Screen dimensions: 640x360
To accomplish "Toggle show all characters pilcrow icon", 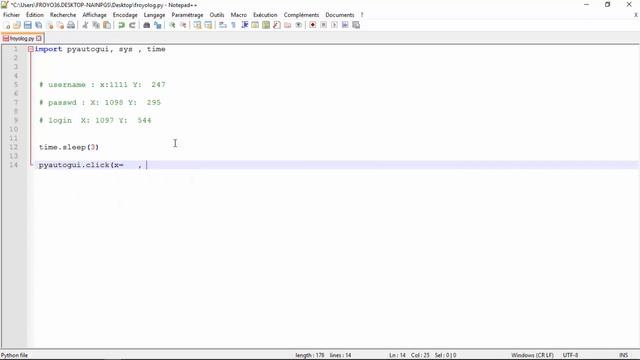I will click(x=233, y=25).
